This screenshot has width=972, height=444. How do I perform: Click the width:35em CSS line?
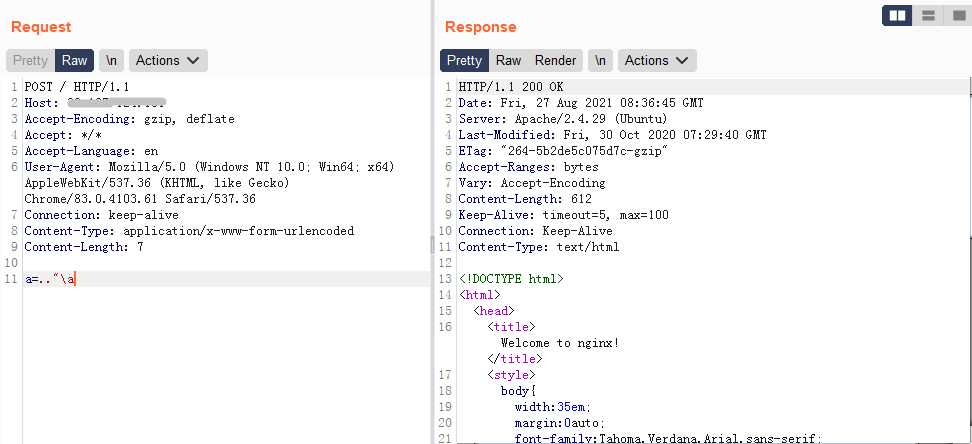click(552, 407)
